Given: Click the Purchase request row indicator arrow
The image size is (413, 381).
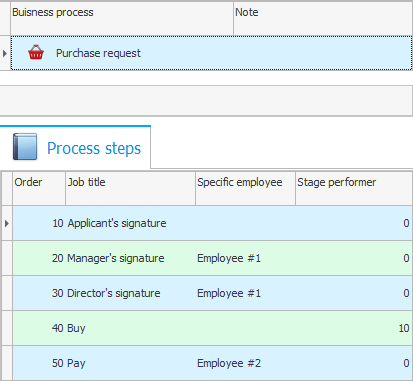Looking at the screenshot, I should 5,53.
